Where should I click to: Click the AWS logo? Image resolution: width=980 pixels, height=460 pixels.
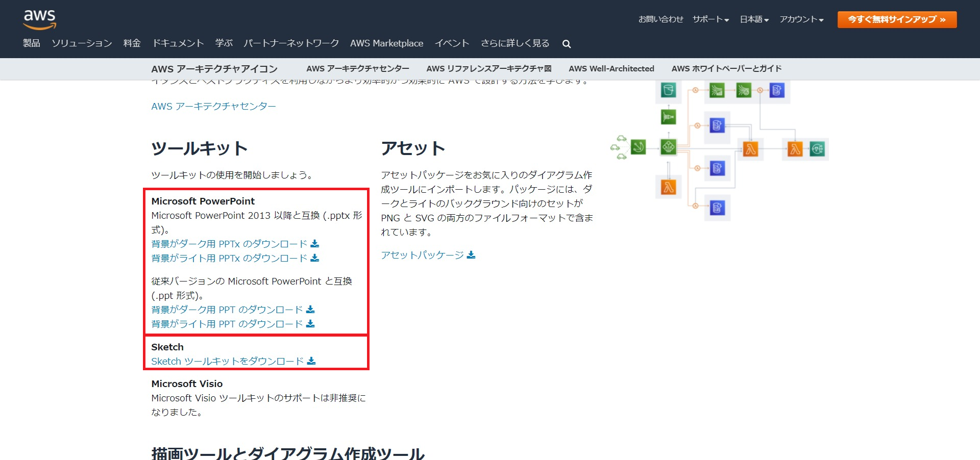pyautogui.click(x=40, y=20)
